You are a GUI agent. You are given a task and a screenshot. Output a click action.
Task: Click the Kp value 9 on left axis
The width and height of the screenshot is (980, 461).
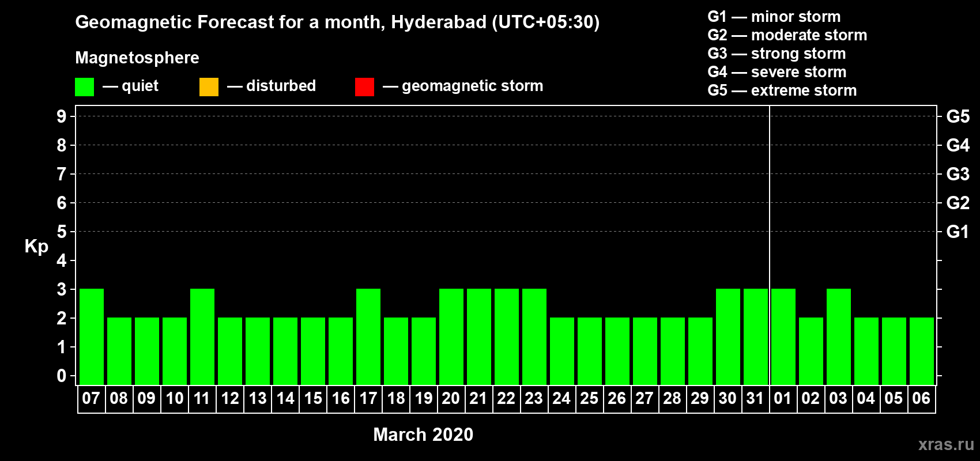point(62,116)
